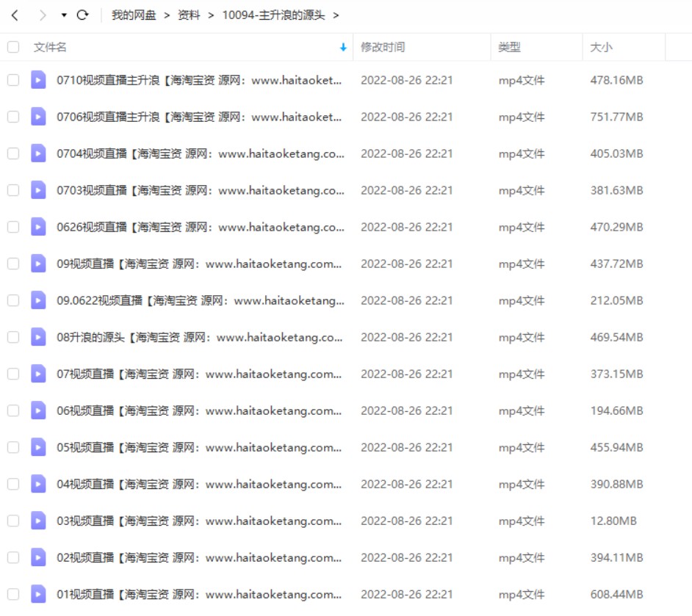The width and height of the screenshot is (692, 616).
Task: Select file name 0710视频直播主升浪
Action: pyautogui.click(x=199, y=80)
